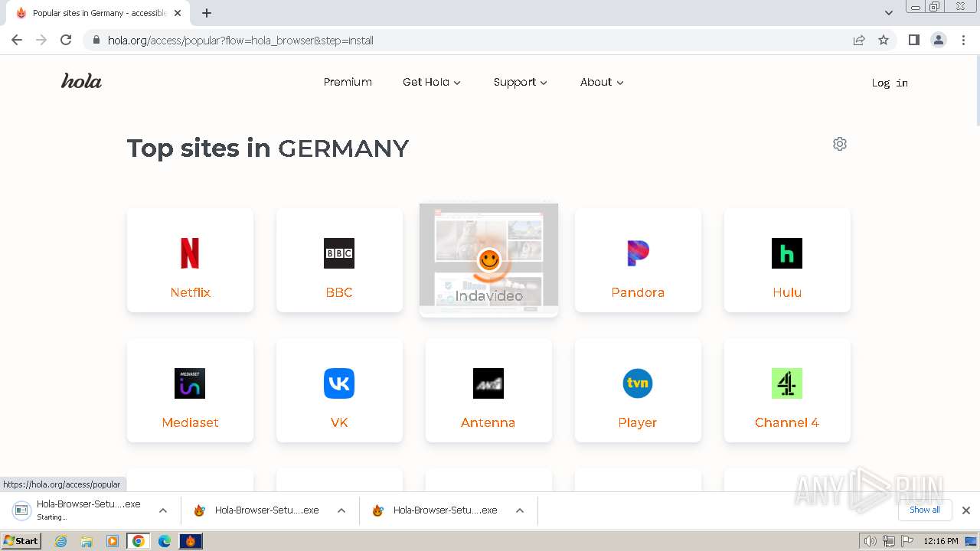View site information lock icon
The width and height of the screenshot is (980, 551).
(x=96, y=40)
